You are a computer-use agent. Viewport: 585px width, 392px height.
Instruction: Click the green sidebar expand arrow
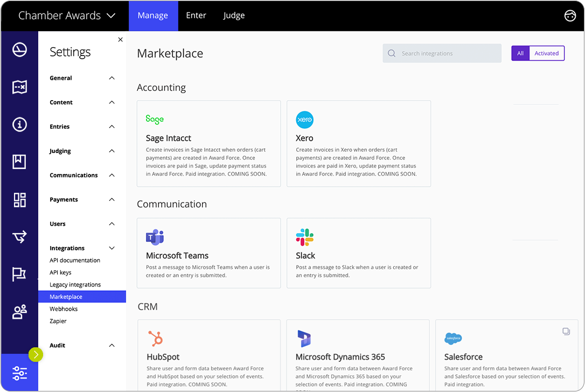36,355
